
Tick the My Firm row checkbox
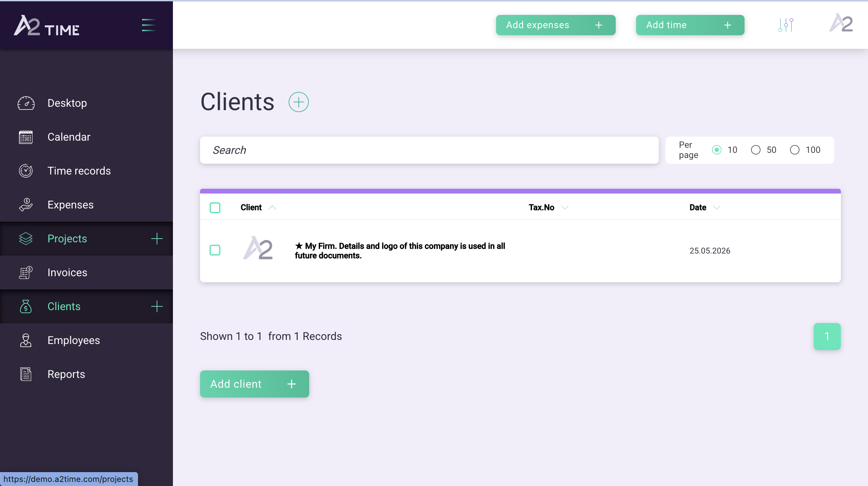coord(215,250)
